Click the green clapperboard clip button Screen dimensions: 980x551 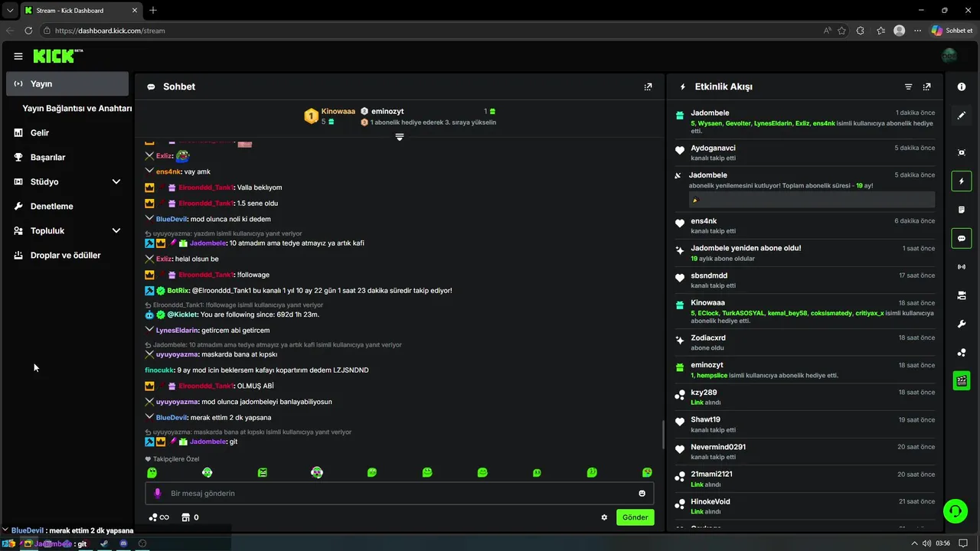pos(962,380)
